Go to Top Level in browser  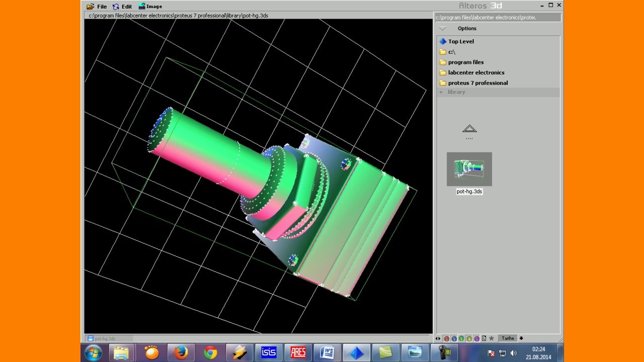(x=456, y=42)
